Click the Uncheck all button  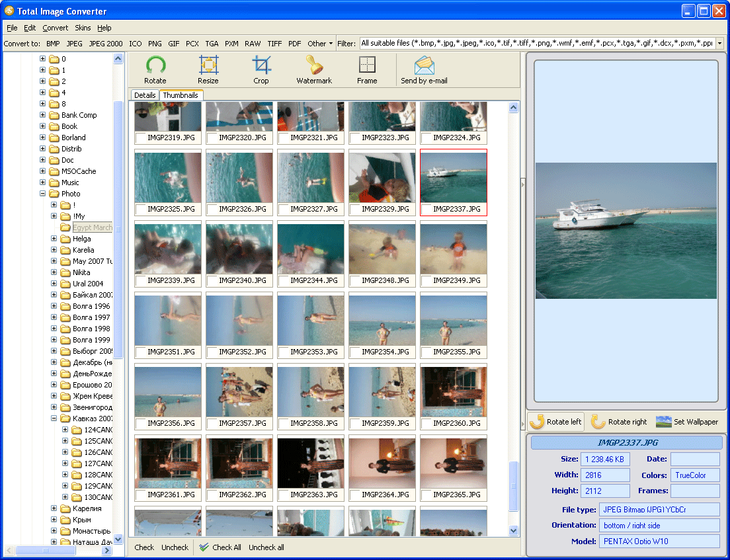(x=266, y=547)
